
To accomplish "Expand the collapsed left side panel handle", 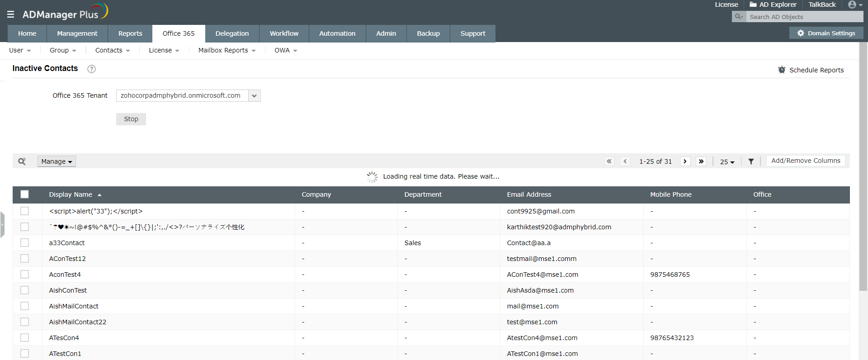I will coord(2,225).
